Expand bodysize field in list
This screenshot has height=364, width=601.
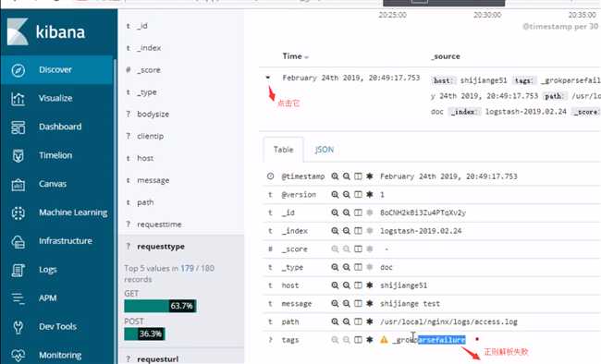[153, 115]
